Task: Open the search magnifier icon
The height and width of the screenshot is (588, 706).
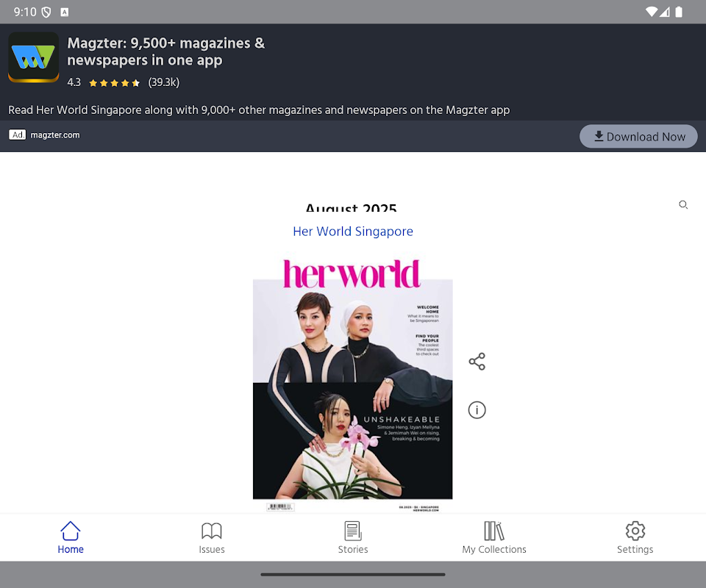Action: tap(683, 205)
